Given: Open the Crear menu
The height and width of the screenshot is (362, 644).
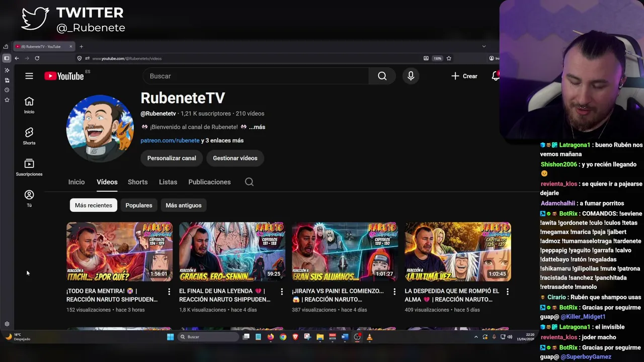Looking at the screenshot, I should coord(464,76).
